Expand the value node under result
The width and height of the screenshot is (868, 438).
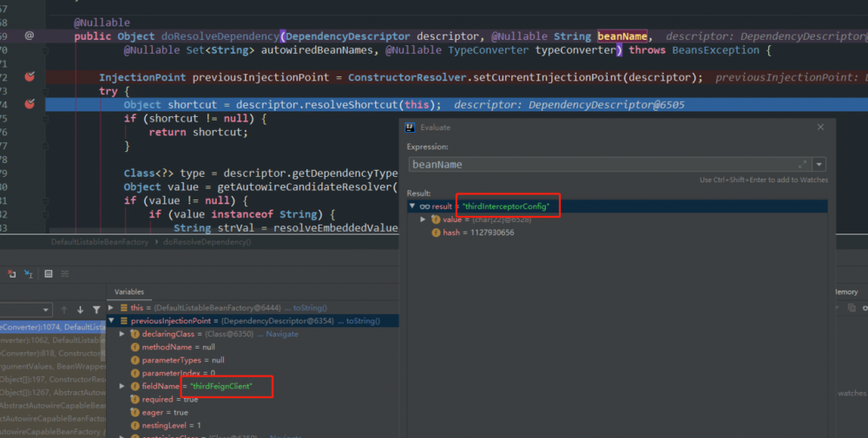click(423, 219)
